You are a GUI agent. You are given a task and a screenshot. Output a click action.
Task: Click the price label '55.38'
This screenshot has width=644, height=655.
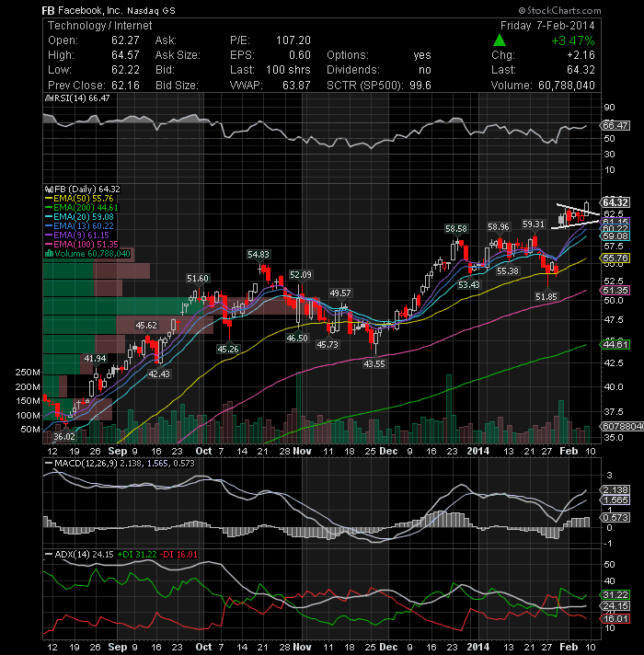[508, 271]
